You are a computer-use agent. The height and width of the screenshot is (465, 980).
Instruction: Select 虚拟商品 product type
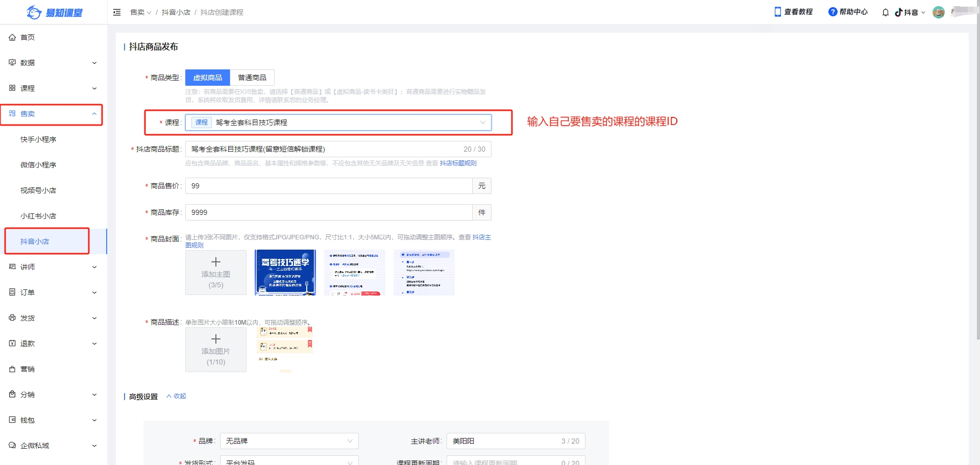point(208,78)
